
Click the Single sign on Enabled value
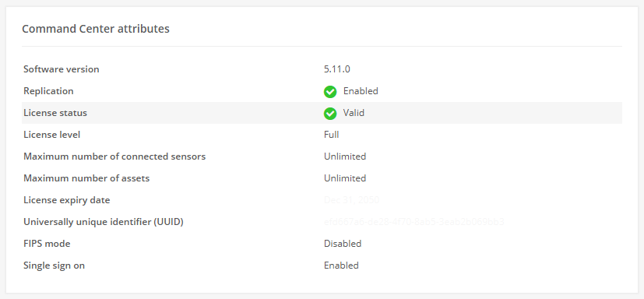point(341,266)
